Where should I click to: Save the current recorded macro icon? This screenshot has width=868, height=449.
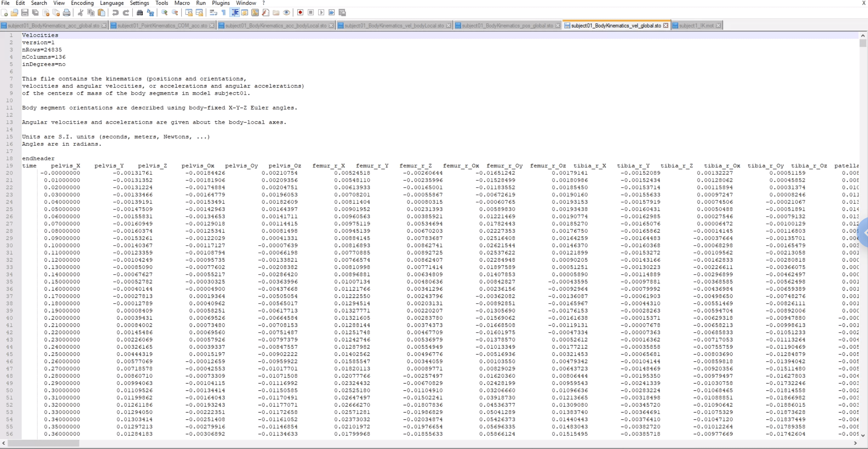(x=342, y=13)
